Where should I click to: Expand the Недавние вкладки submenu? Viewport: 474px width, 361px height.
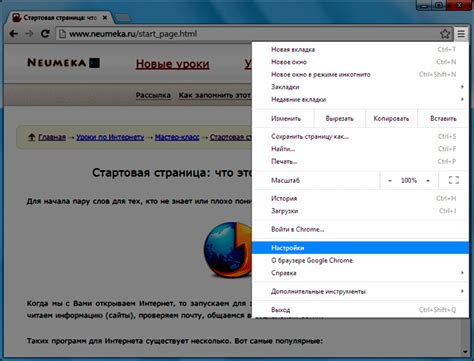(x=360, y=99)
